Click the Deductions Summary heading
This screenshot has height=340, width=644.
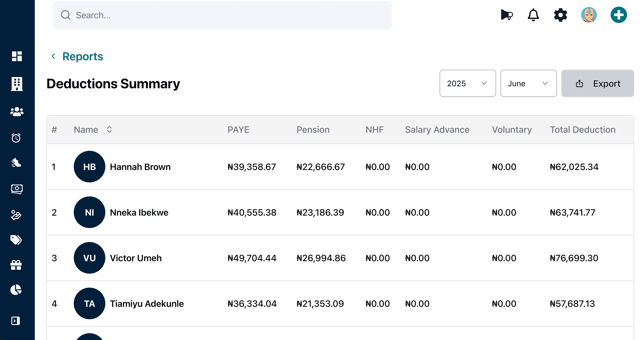(x=113, y=84)
